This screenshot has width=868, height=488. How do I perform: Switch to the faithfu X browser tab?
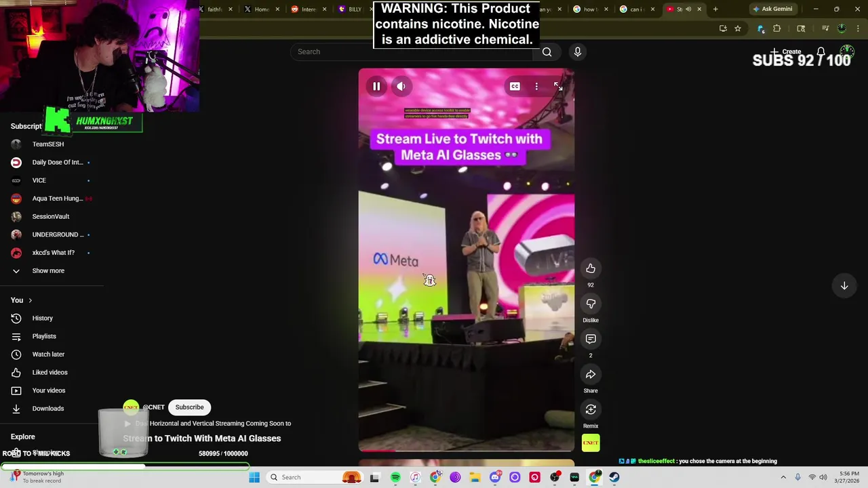tap(214, 9)
